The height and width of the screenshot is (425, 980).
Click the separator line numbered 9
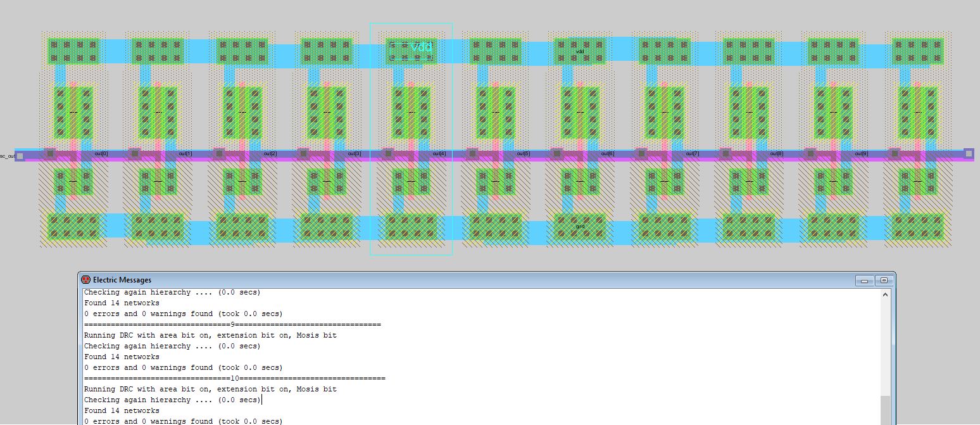[232, 324]
